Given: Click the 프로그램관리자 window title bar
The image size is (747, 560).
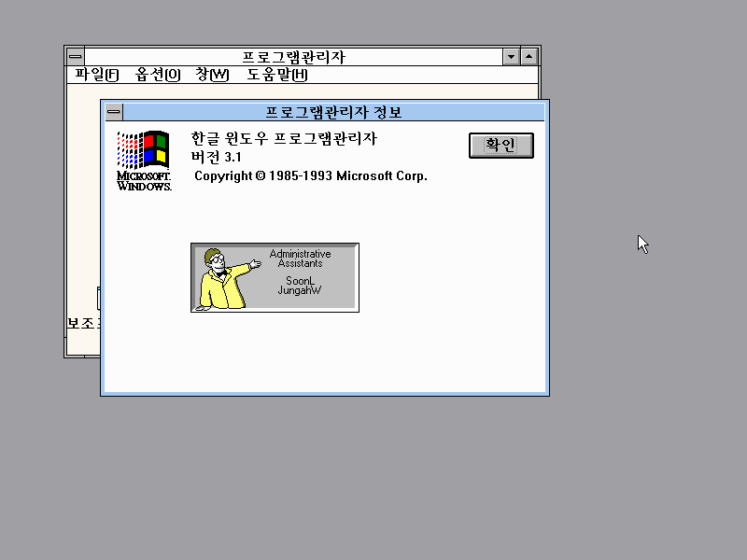Looking at the screenshot, I should pos(293,57).
